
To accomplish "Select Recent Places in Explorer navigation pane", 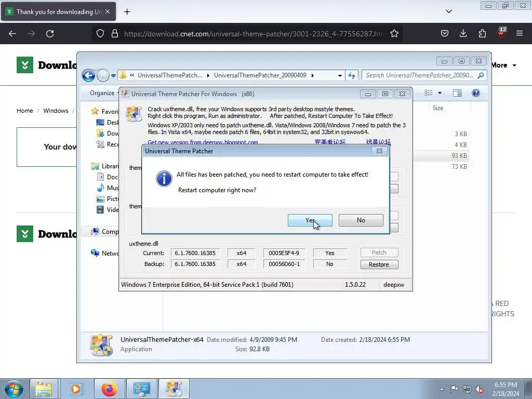I will pyautogui.click(x=108, y=144).
